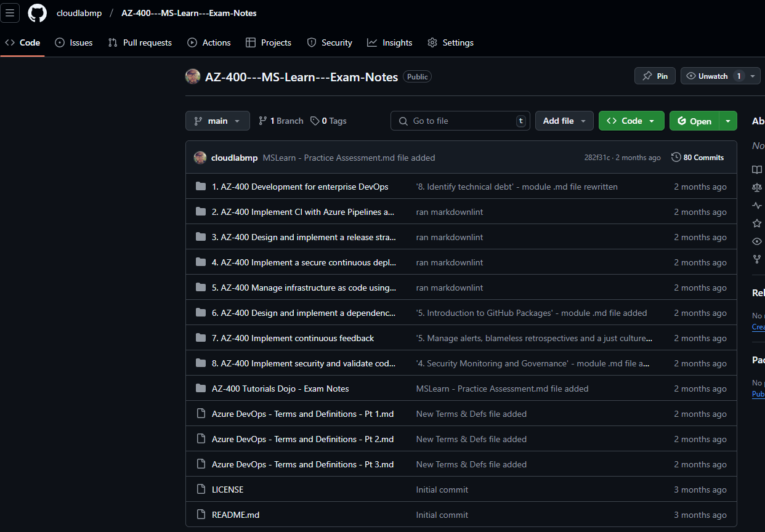View the Insights tab
Screen dimensions: 765x532
390,42
